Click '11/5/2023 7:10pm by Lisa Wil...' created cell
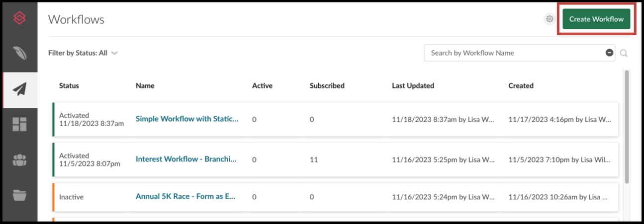This screenshot has height=224, width=644. point(560,160)
